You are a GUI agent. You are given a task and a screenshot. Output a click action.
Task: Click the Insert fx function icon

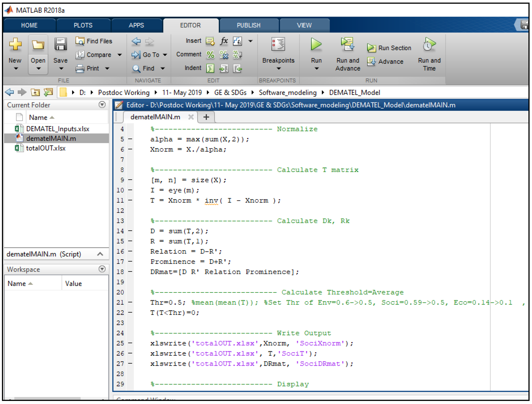point(224,41)
